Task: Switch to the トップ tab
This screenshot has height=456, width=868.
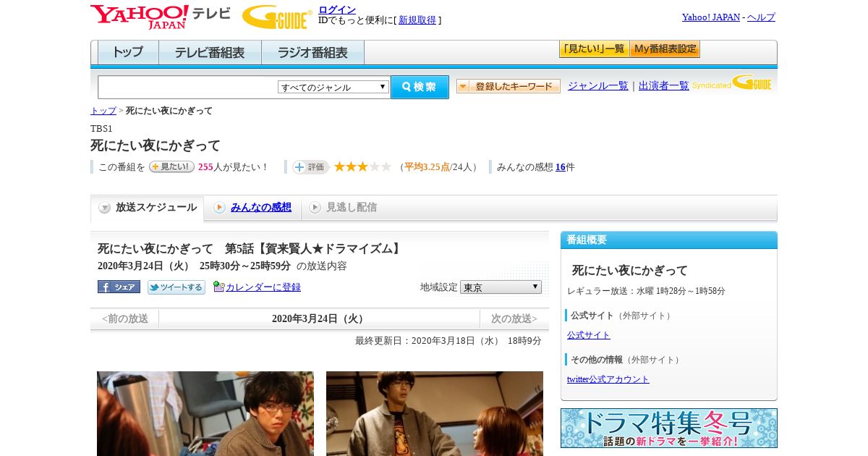Action: [x=128, y=53]
